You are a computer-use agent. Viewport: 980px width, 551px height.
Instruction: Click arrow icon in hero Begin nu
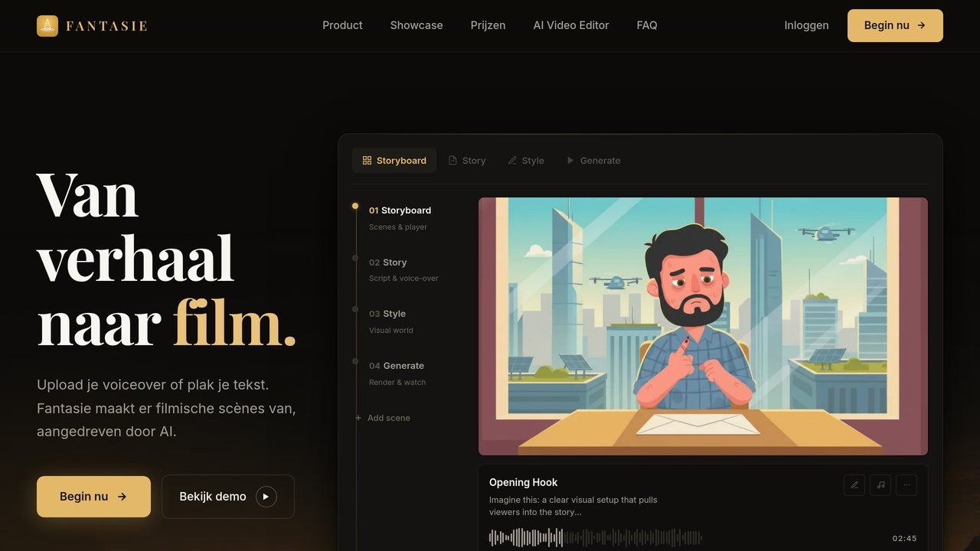point(122,497)
